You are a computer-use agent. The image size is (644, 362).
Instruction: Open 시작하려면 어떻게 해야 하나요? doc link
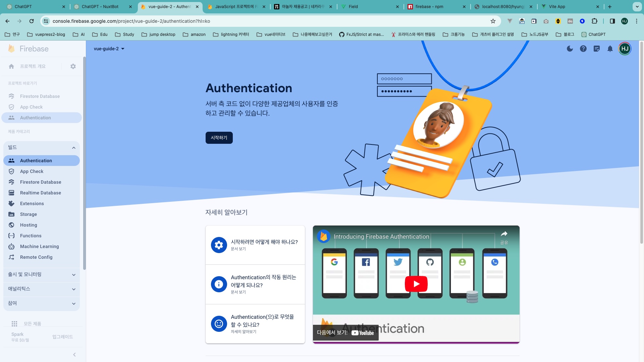[x=255, y=245]
